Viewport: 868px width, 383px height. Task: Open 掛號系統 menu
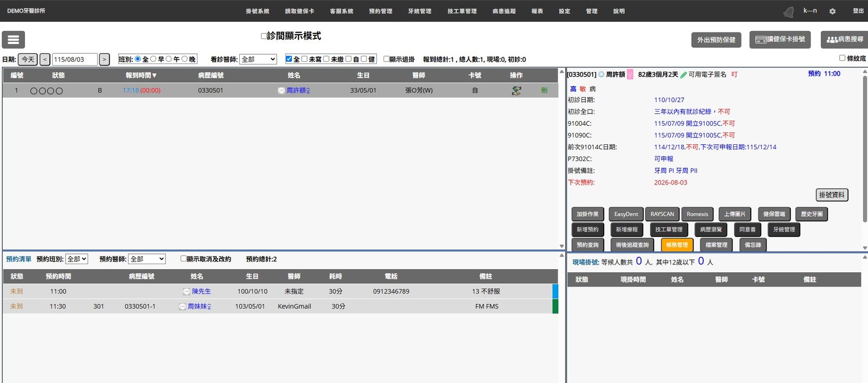point(257,11)
